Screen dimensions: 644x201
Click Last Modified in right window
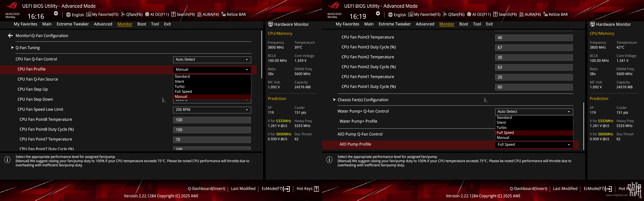pos(565,189)
